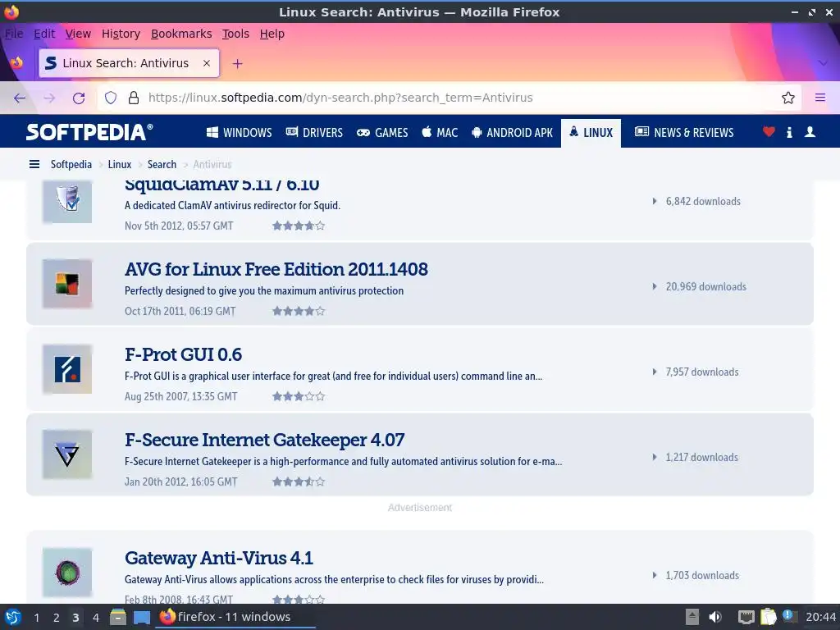The width and height of the screenshot is (840, 630).
Task: Open the Mac section
Action: (440, 132)
